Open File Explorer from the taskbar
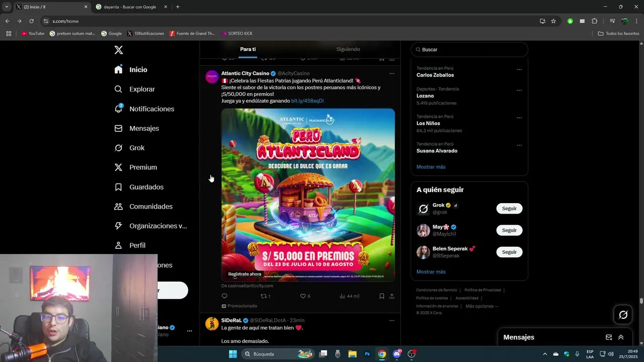The image size is (644, 362). click(352, 354)
